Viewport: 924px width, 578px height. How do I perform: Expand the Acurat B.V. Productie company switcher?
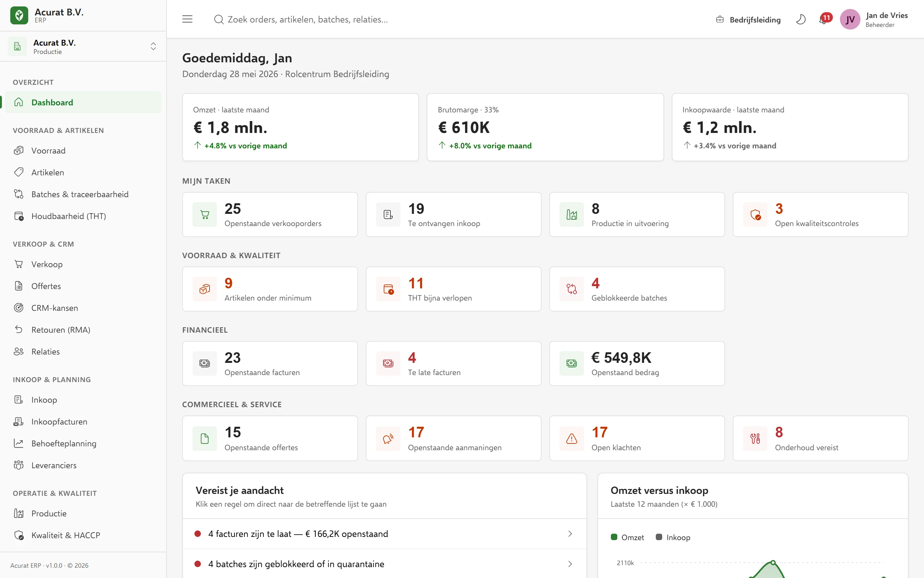pos(83,46)
